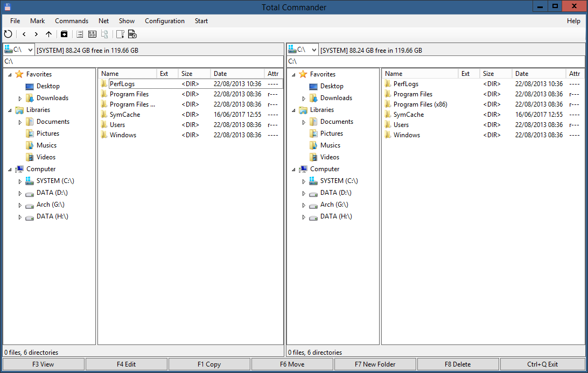Open the Start menu item
Screen dimensions: 588x373
[x=201, y=21]
